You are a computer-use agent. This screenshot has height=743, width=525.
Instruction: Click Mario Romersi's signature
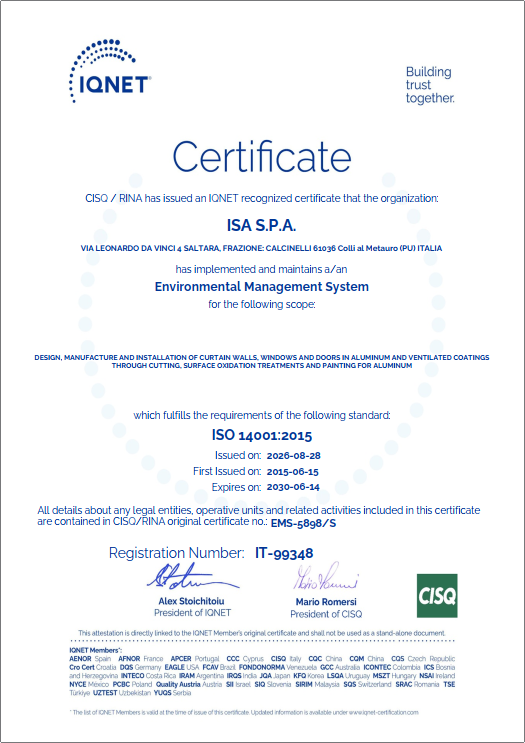326,576
